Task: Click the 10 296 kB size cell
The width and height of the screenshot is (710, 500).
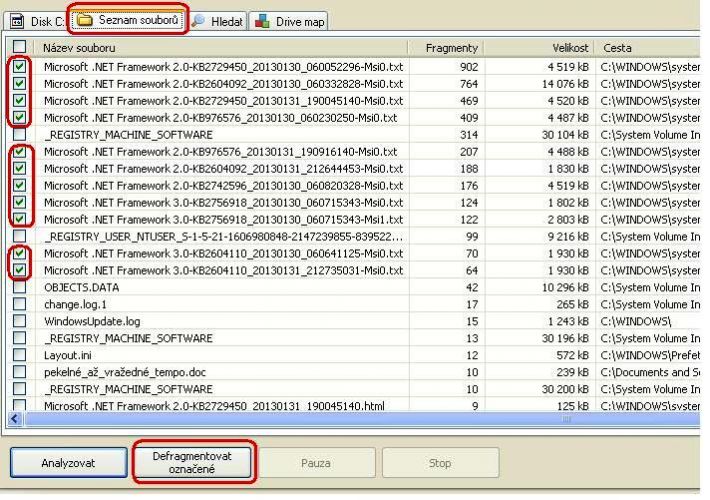Action: click(x=565, y=288)
